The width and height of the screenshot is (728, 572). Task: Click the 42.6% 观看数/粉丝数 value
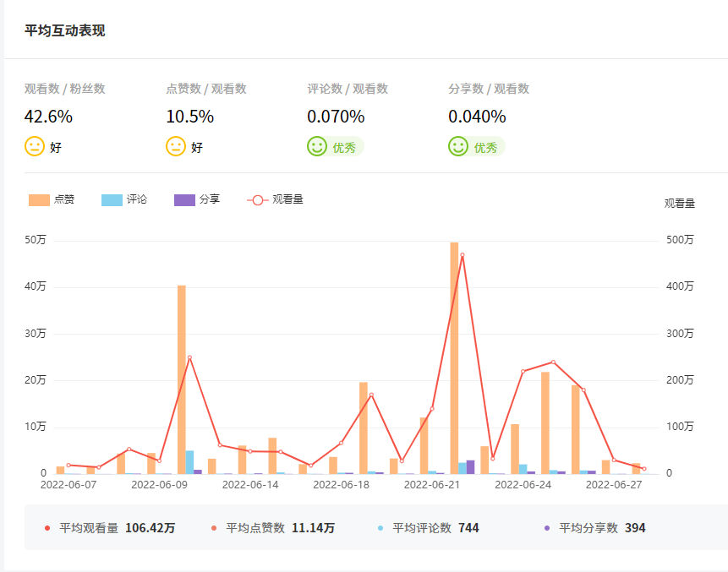48,117
